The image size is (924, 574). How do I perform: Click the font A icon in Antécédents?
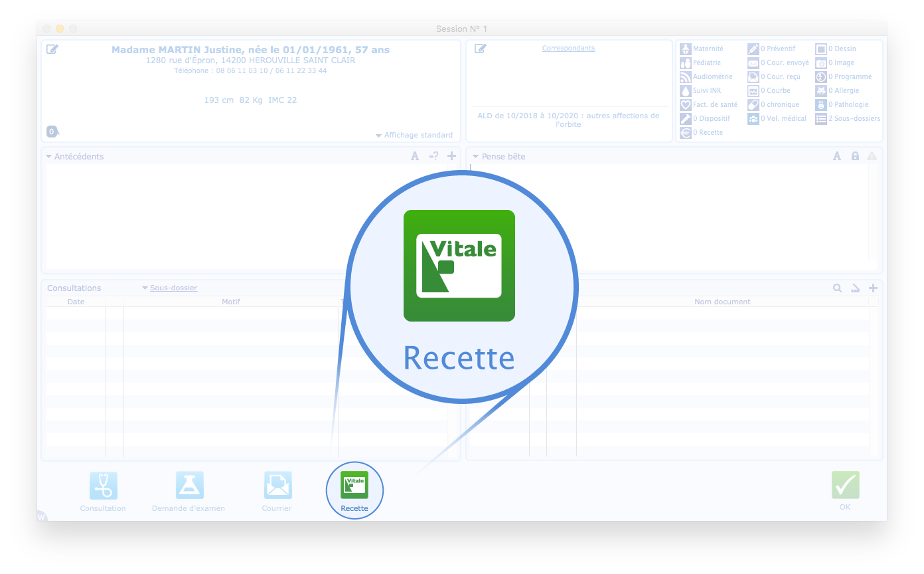(415, 156)
